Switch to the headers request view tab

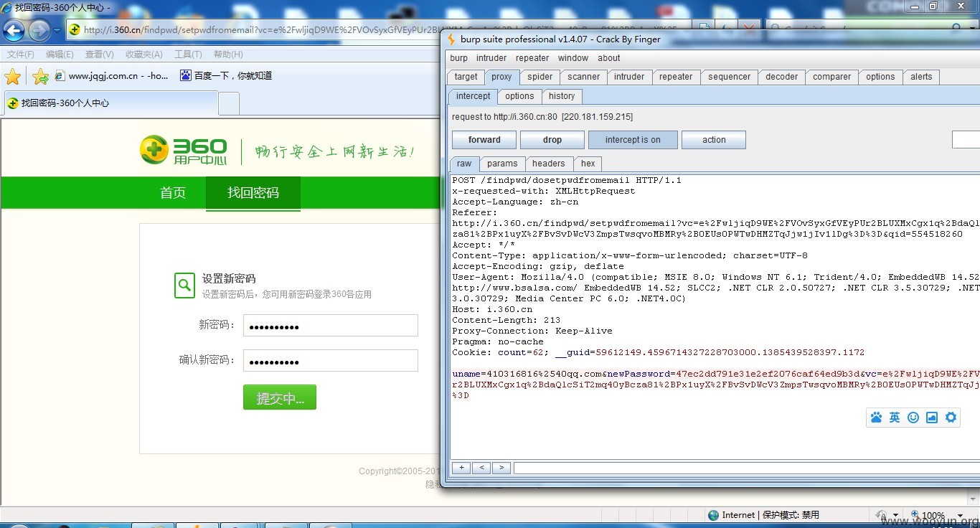click(x=549, y=164)
